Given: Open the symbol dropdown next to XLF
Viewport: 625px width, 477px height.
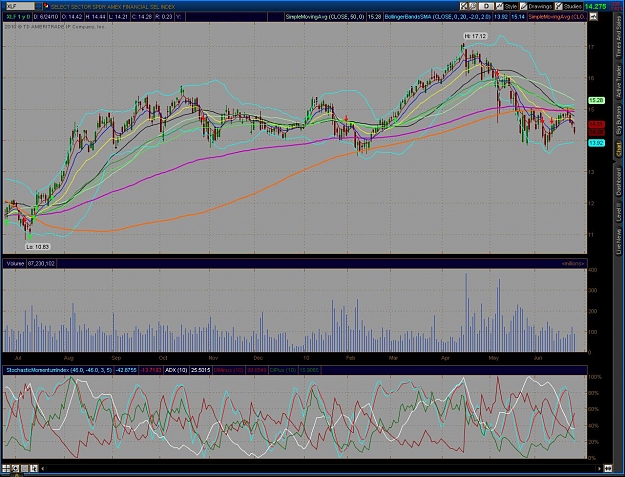Looking at the screenshot, I should [x=38, y=6].
